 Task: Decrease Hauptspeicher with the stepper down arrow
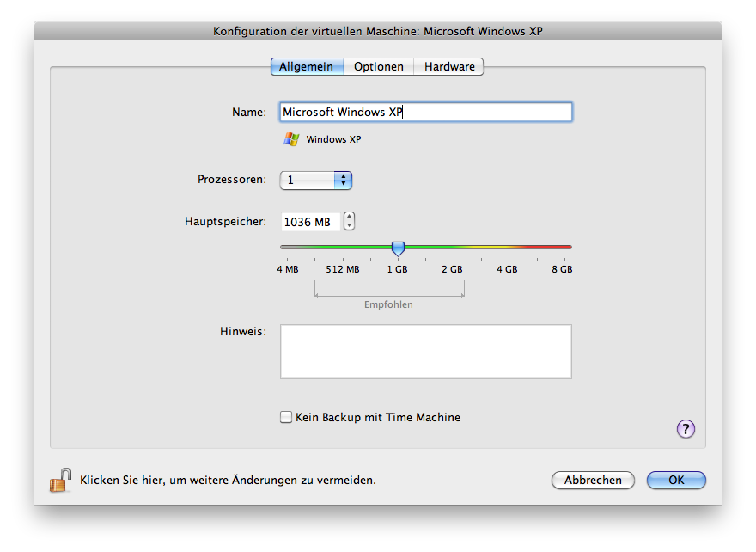(349, 226)
